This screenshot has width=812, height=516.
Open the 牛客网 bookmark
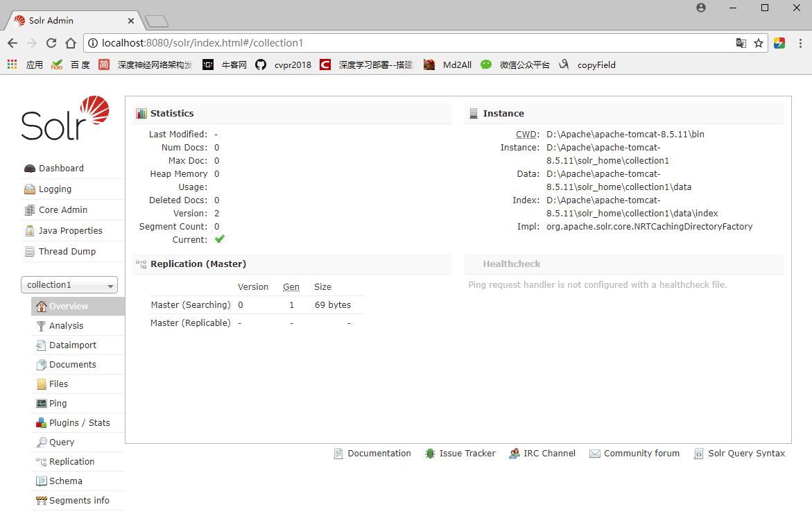[224, 64]
